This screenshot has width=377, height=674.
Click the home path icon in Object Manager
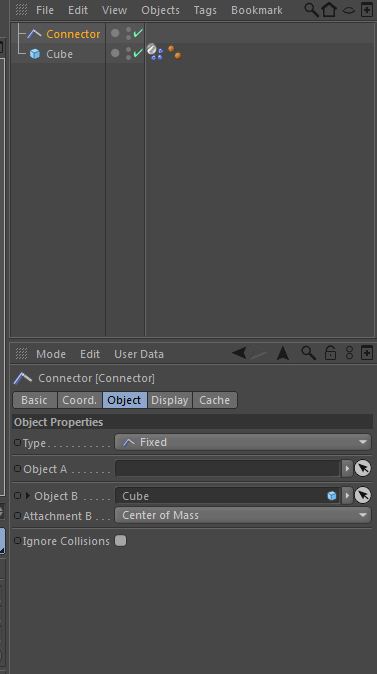[329, 10]
